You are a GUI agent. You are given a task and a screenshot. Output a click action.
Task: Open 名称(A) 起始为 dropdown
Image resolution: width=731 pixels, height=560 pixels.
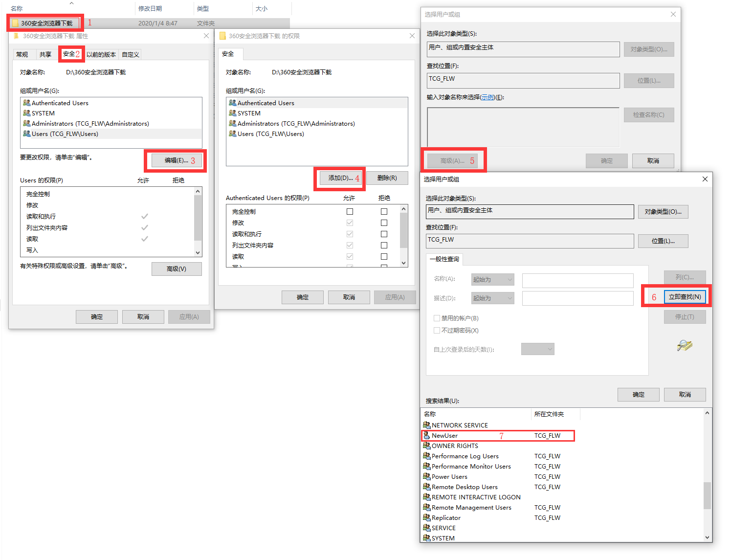pyautogui.click(x=493, y=279)
